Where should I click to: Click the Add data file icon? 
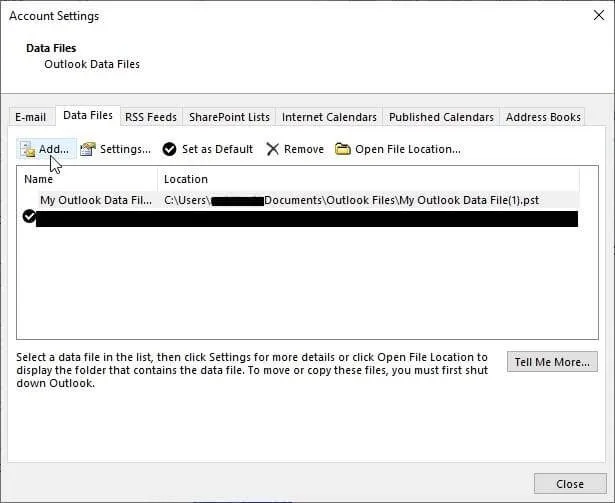click(x=28, y=150)
